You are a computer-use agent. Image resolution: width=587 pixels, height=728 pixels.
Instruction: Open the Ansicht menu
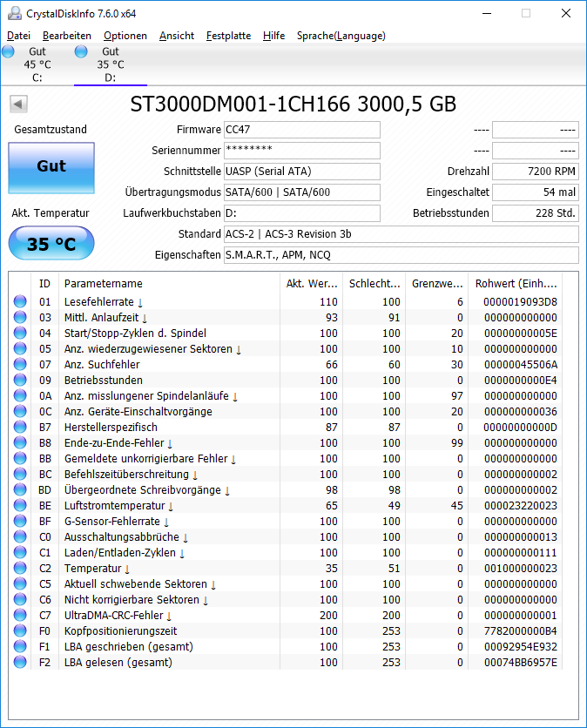(x=177, y=36)
